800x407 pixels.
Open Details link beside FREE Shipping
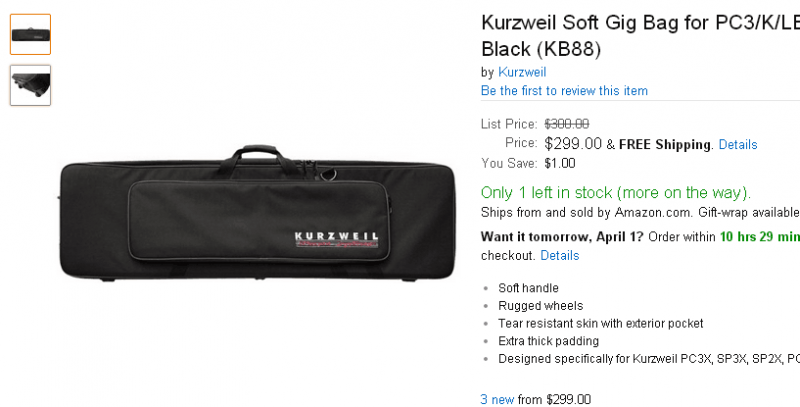[x=738, y=145]
